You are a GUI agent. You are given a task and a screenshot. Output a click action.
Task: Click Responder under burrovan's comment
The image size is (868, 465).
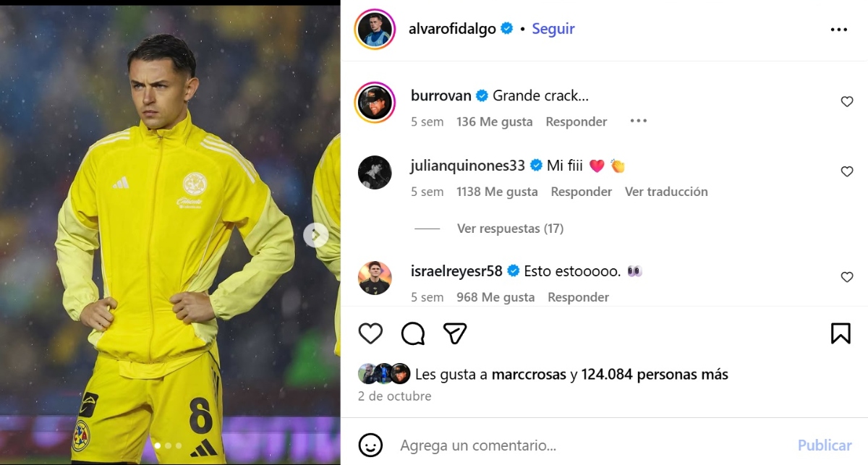[576, 121]
